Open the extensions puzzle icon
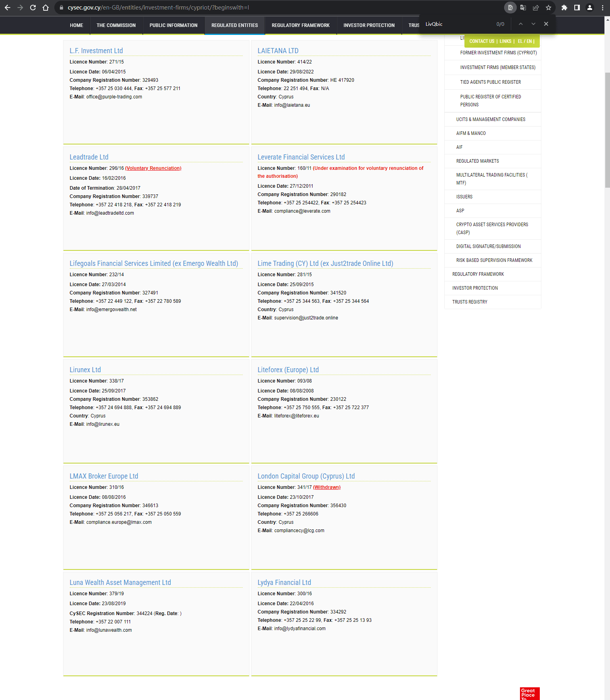This screenshot has width=610, height=700. click(564, 8)
